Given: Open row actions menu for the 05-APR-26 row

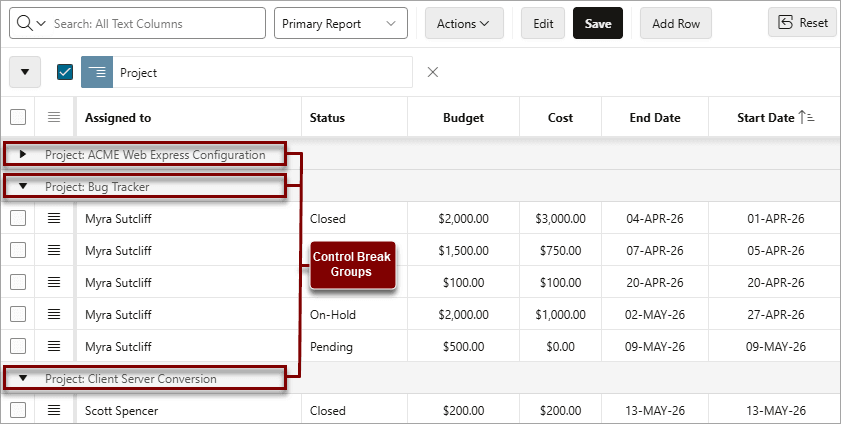Looking at the screenshot, I should [54, 250].
